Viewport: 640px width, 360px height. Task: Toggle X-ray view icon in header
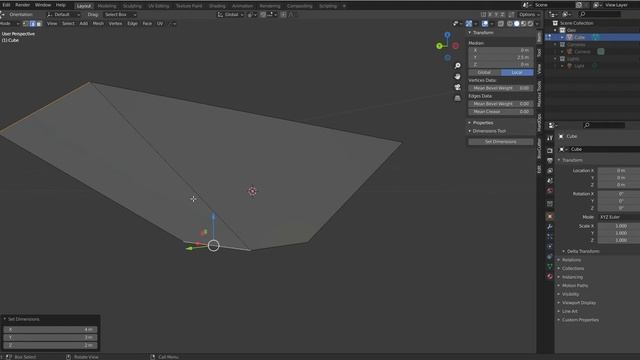(x=501, y=24)
